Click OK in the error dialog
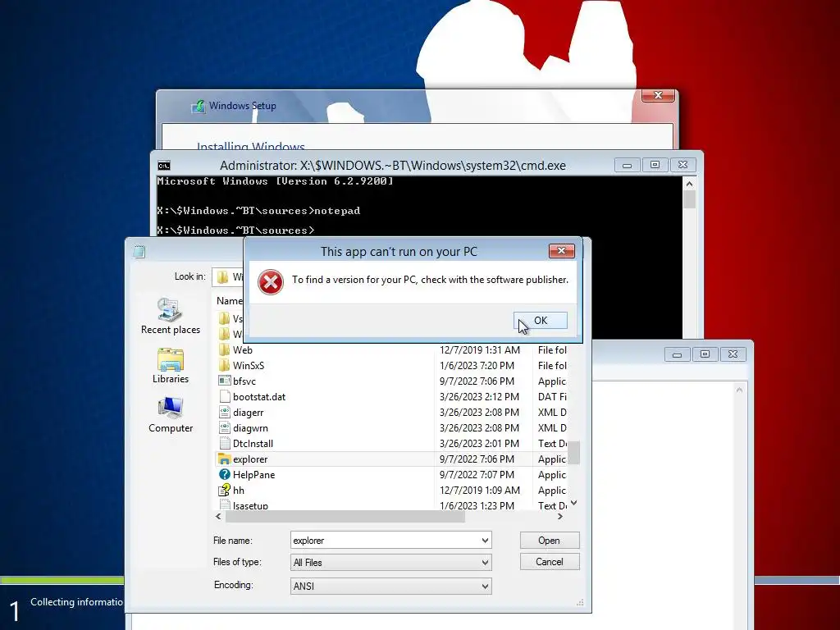 pos(540,321)
